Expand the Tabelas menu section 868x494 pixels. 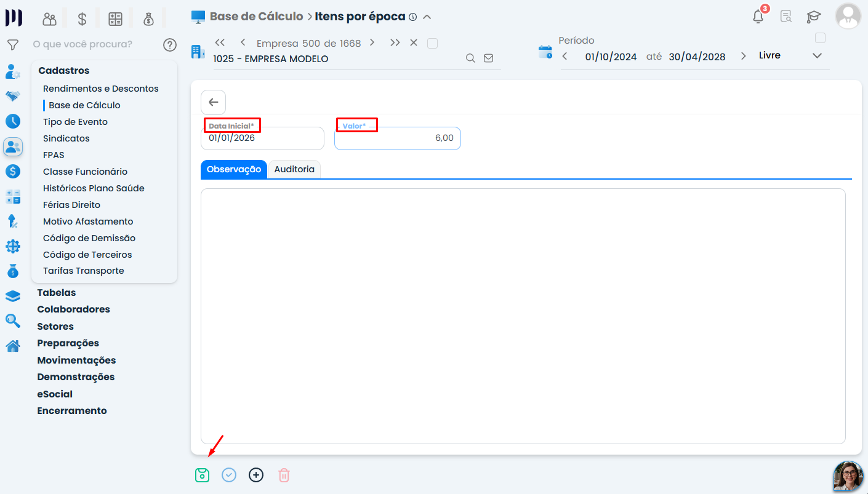(57, 293)
